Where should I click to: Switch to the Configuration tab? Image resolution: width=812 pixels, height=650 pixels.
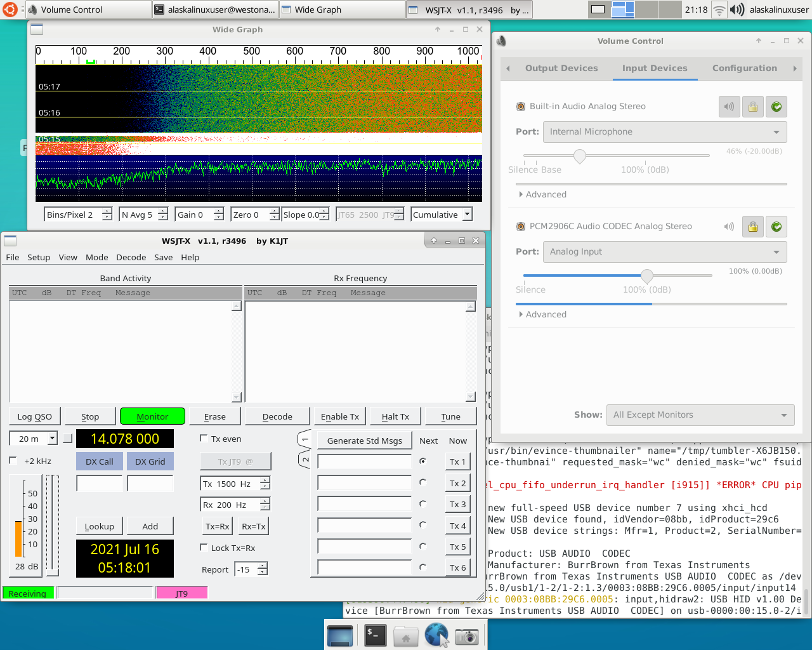click(744, 69)
